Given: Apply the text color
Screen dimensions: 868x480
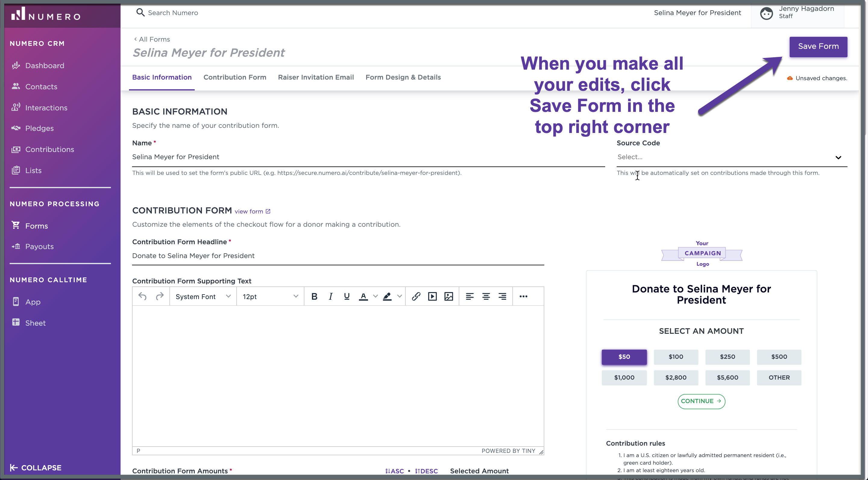Looking at the screenshot, I should 363,297.
